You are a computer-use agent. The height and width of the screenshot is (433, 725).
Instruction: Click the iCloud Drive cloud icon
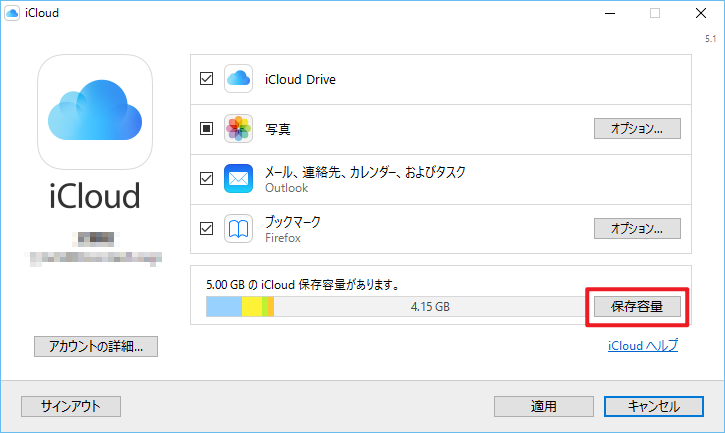pyautogui.click(x=238, y=78)
